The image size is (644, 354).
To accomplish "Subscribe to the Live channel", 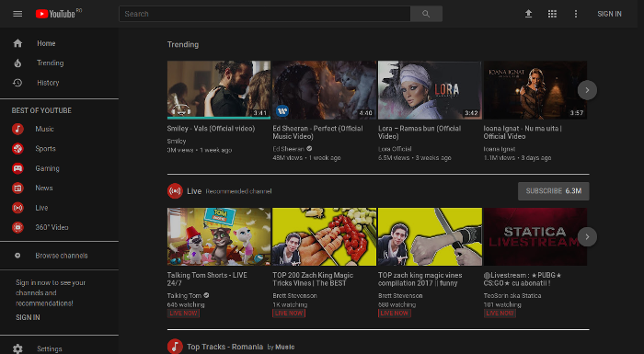I will (553, 191).
